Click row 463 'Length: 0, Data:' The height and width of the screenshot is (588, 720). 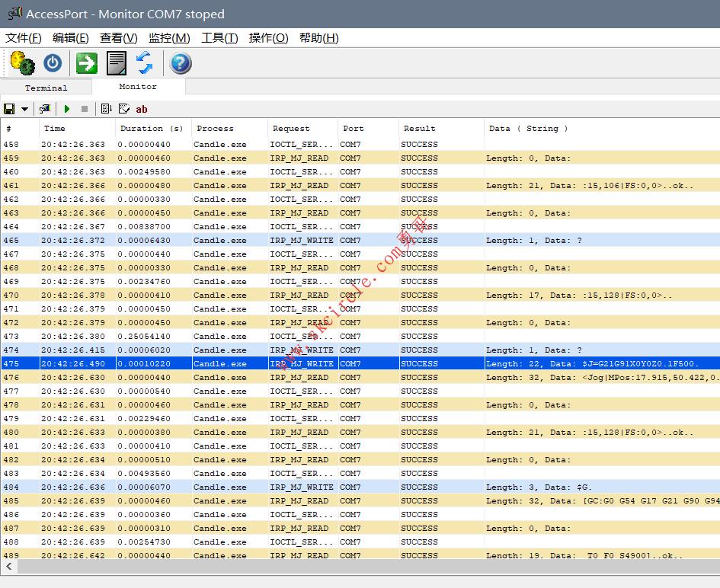click(529, 213)
